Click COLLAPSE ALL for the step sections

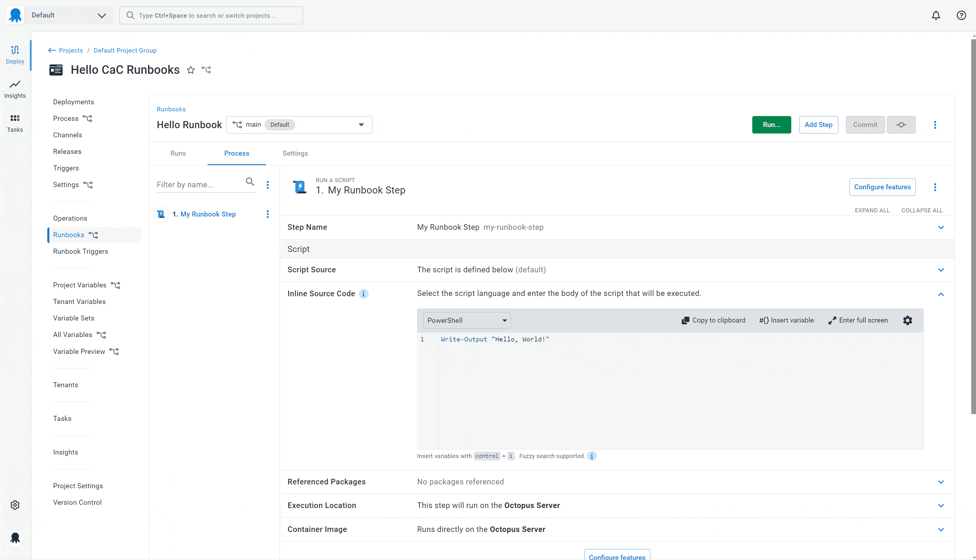921,210
